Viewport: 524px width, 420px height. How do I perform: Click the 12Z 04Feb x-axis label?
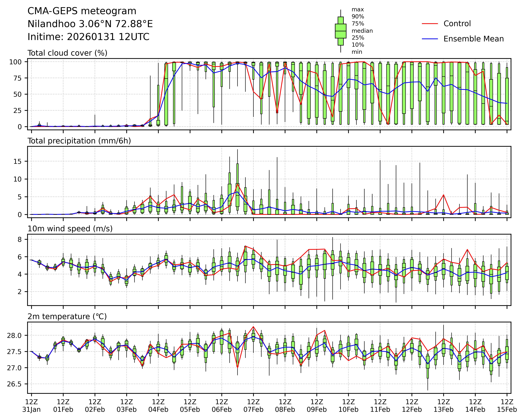[158, 406]
